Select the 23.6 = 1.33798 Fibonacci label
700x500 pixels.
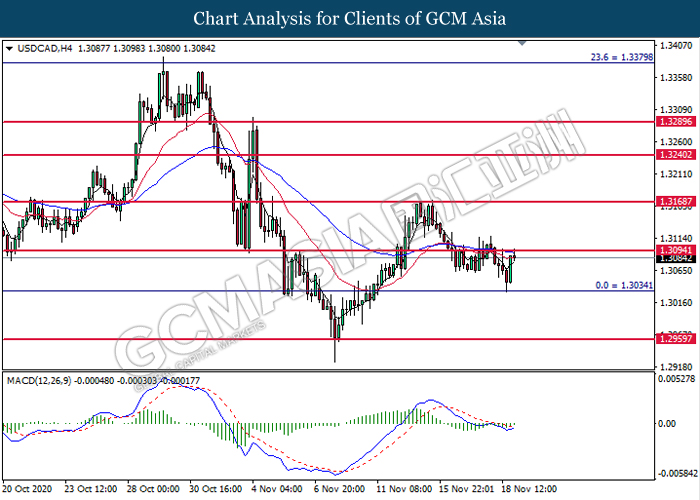click(x=622, y=57)
